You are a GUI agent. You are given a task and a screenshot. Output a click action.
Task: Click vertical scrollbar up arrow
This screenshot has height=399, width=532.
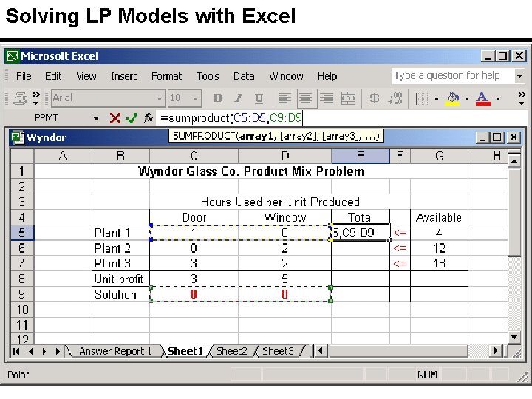(x=514, y=161)
